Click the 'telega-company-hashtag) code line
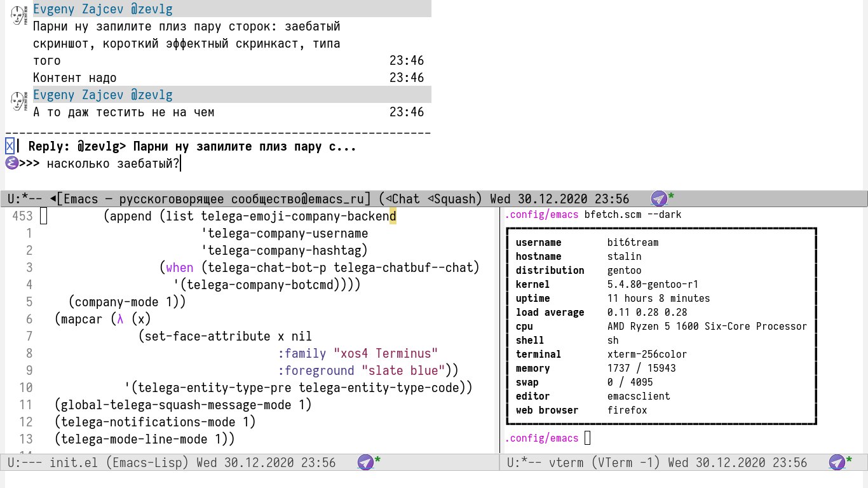 point(285,250)
